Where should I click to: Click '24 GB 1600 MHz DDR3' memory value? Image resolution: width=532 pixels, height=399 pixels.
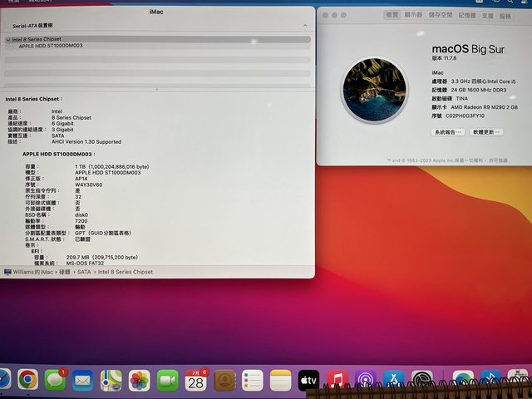pos(479,90)
